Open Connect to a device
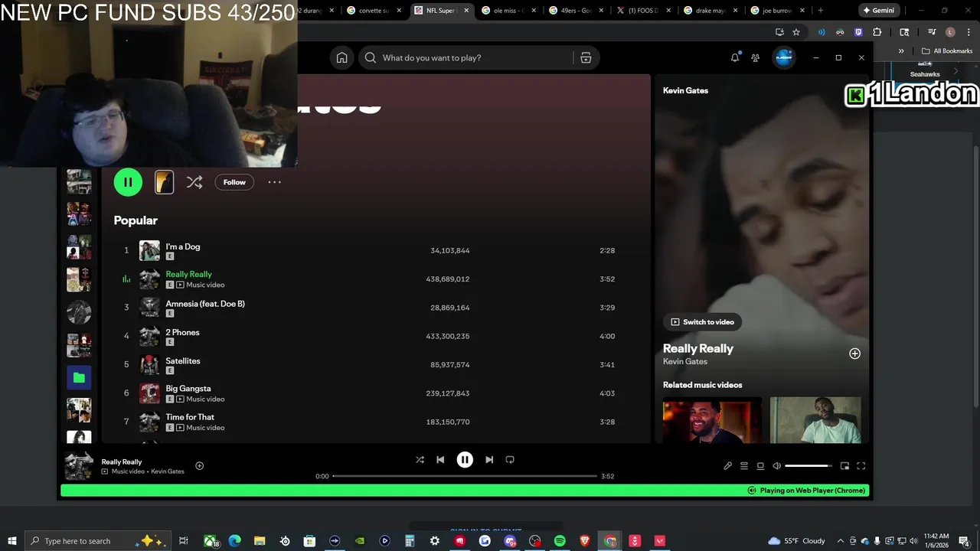Viewport: 980px width, 551px height. coord(760,465)
